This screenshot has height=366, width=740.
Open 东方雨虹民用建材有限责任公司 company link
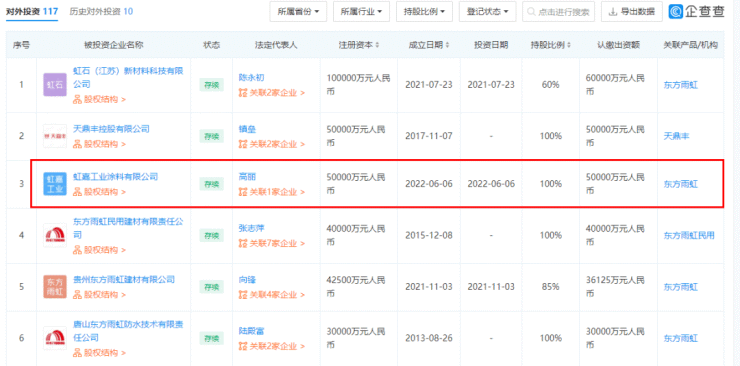coord(127,228)
